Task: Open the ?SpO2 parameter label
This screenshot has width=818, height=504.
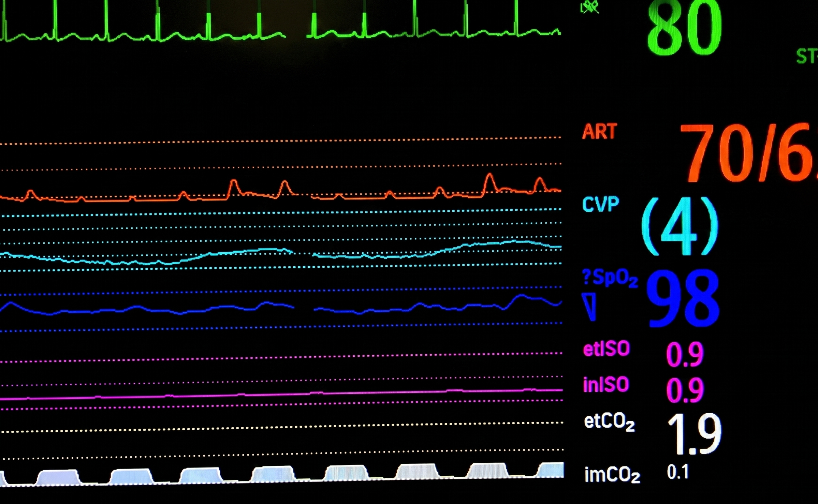Action: tap(610, 279)
